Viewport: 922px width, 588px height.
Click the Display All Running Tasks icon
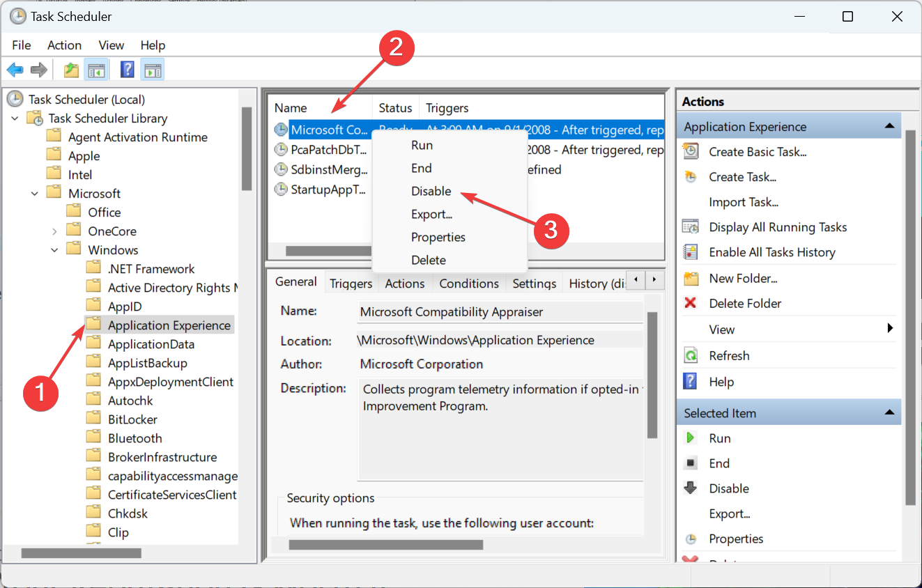coord(691,227)
